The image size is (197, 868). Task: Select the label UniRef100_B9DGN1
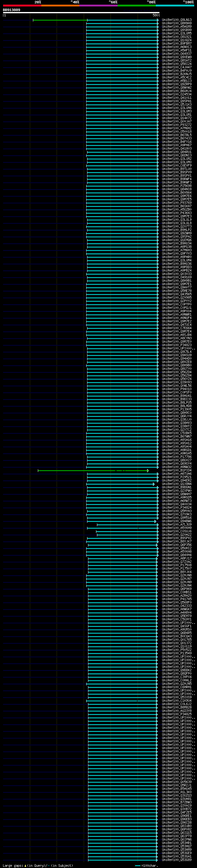pyautogui.click(x=176, y=487)
